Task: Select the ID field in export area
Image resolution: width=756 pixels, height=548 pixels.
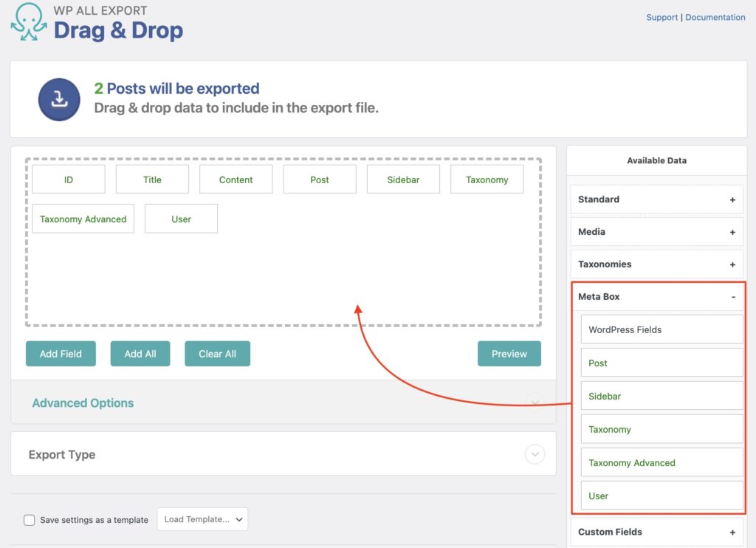Action: click(x=68, y=179)
